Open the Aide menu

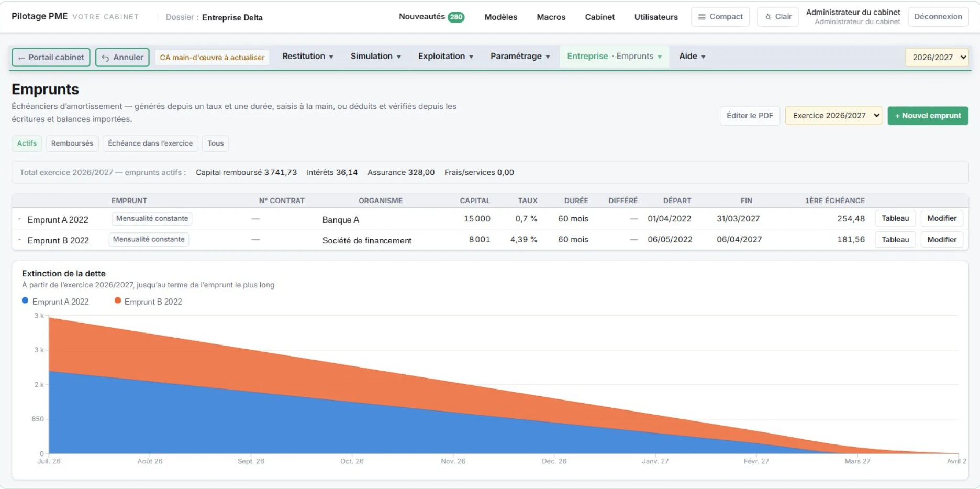click(x=692, y=57)
